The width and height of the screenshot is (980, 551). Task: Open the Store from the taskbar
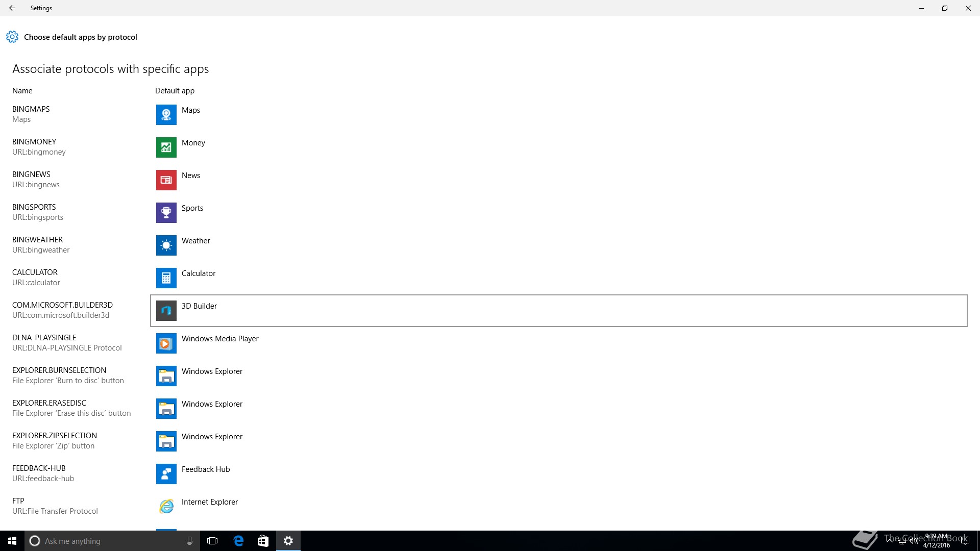point(263,541)
